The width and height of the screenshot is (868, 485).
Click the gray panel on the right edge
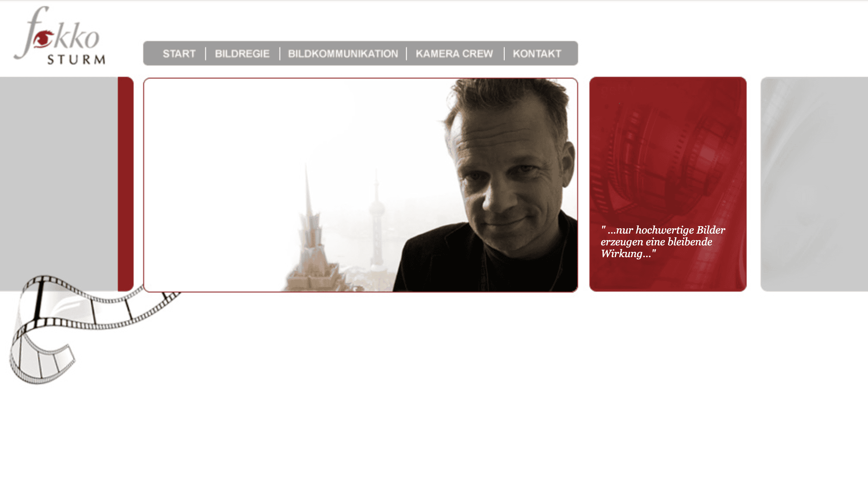(814, 184)
